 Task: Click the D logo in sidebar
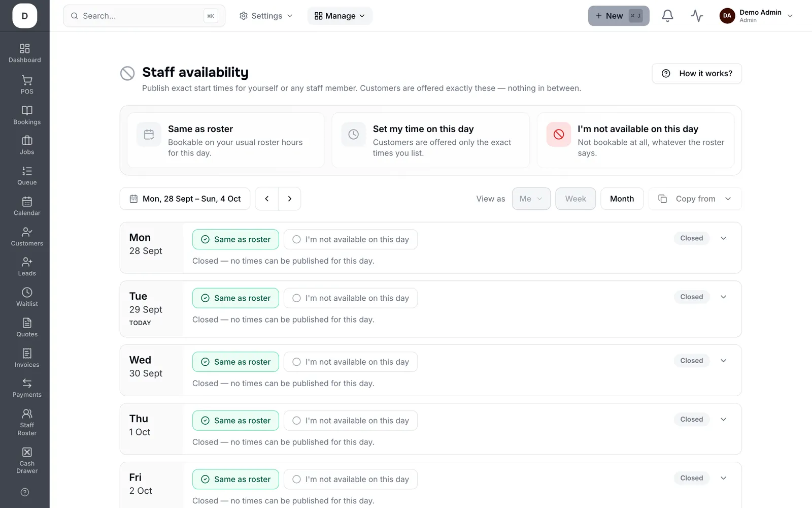click(x=25, y=16)
